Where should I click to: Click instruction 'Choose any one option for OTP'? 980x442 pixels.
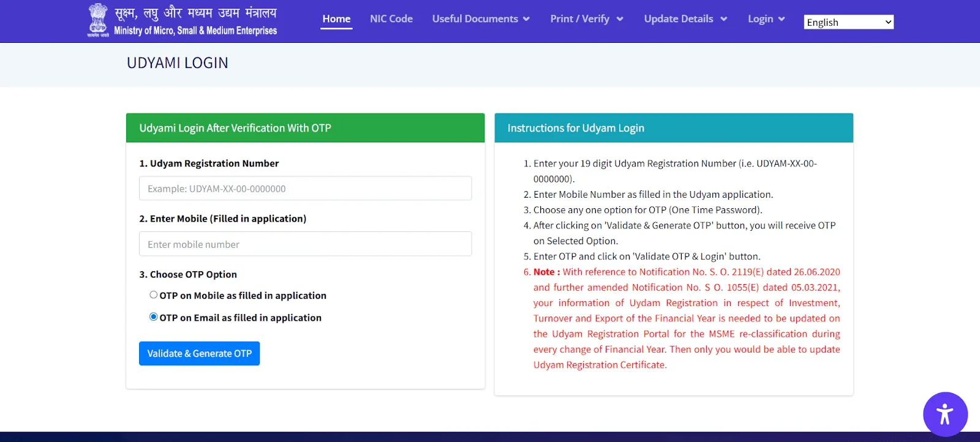point(648,210)
